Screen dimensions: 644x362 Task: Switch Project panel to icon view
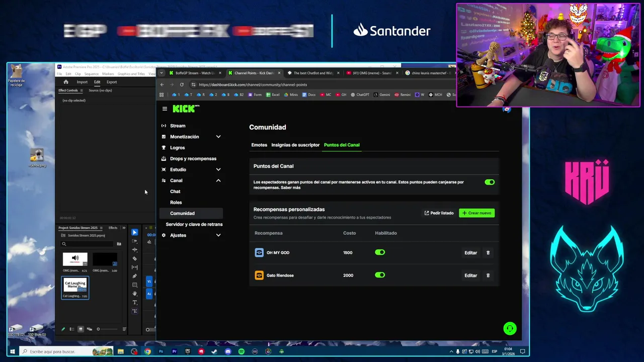(80, 329)
